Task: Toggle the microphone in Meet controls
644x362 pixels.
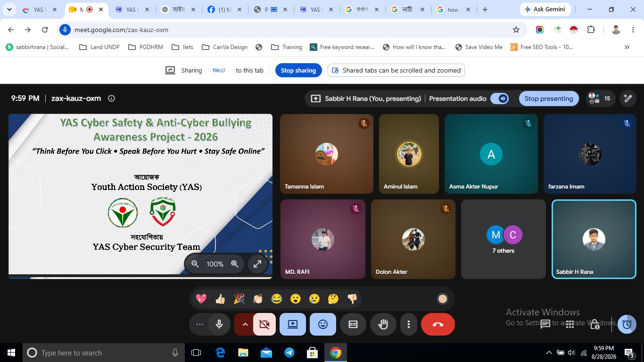Action: click(219, 324)
